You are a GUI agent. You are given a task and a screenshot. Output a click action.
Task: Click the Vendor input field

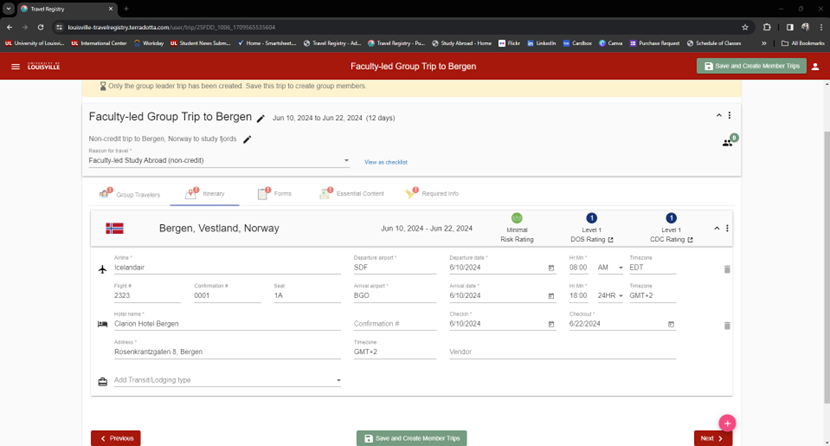tap(563, 352)
